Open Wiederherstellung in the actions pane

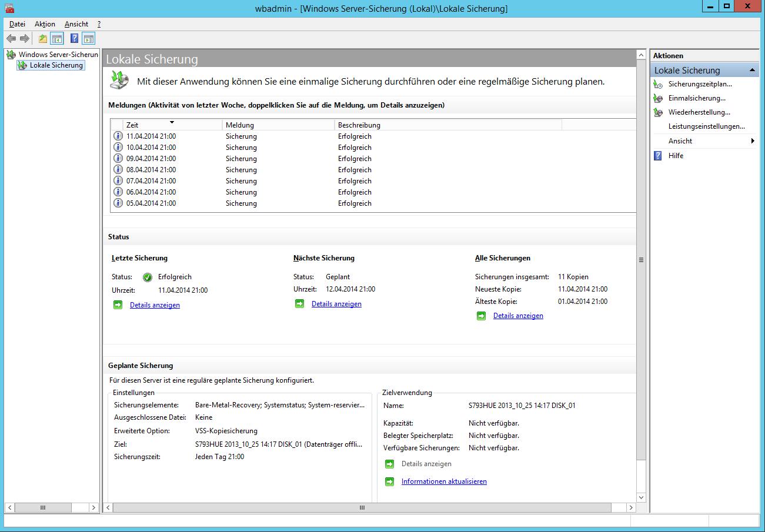699,112
